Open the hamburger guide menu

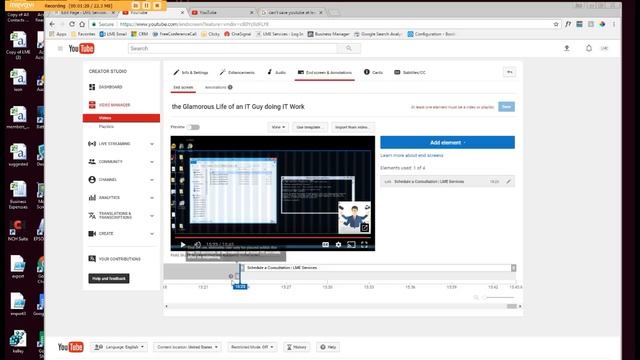60,49
